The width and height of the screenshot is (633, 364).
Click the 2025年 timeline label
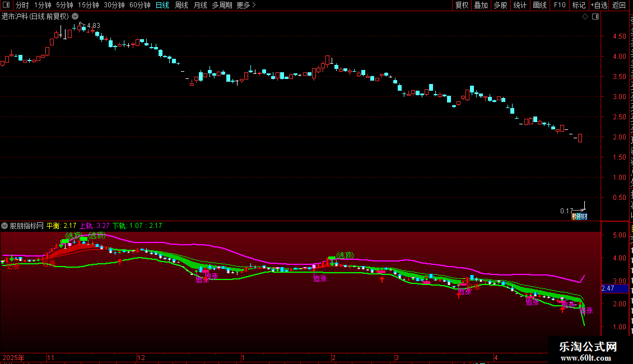[x=13, y=357]
